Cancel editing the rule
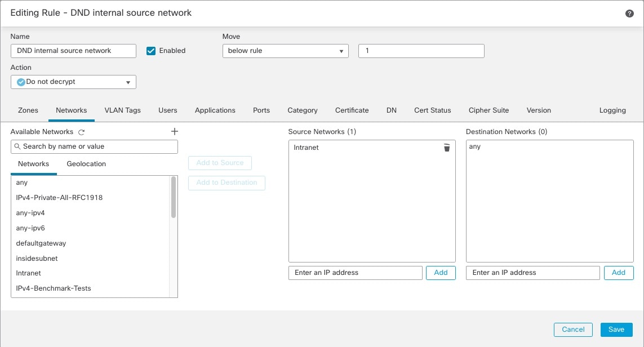Image resolution: width=644 pixels, height=347 pixels. (x=573, y=330)
